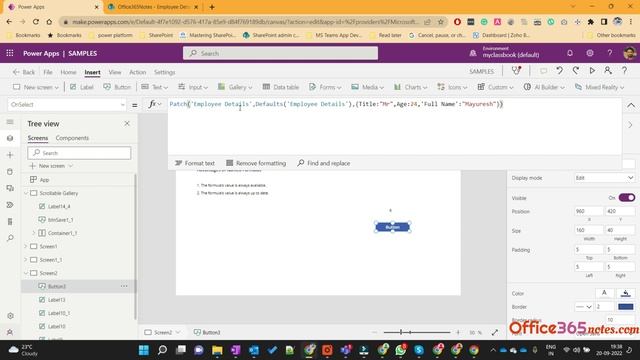Open the Data table control
Viewport: 640px width, 360px height.
pyautogui.click(x=281, y=87)
